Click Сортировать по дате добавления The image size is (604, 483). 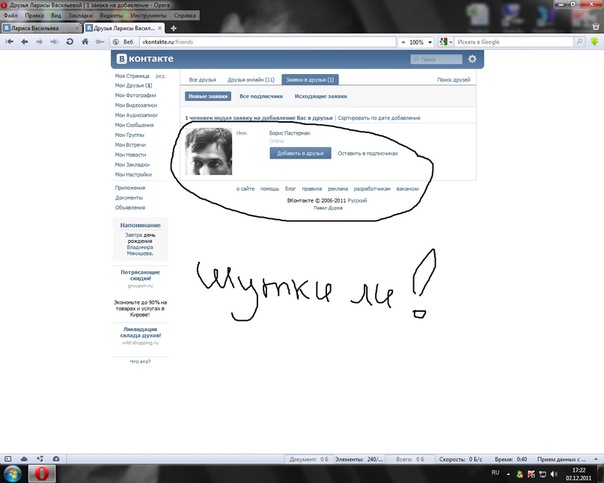point(379,118)
